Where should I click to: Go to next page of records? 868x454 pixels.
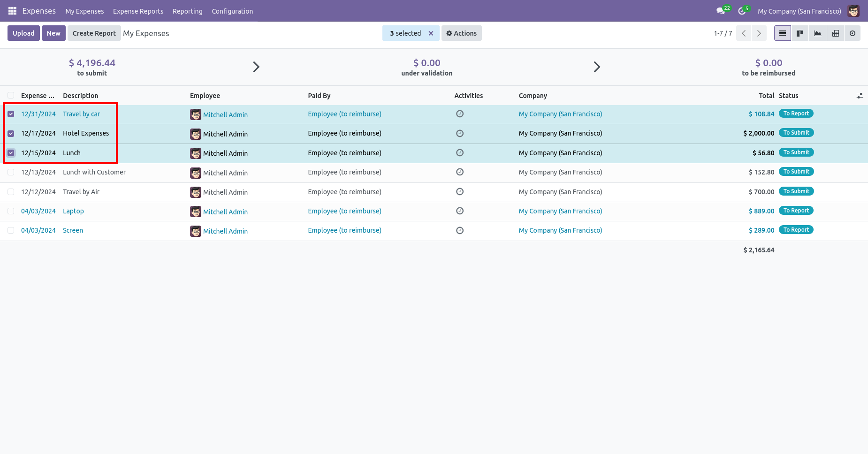click(759, 33)
